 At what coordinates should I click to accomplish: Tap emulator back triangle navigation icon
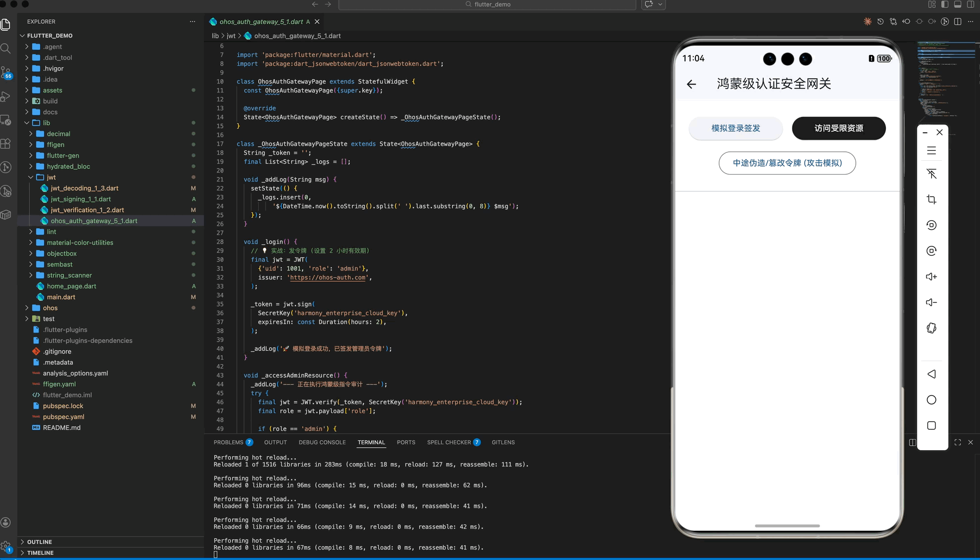[x=931, y=374]
